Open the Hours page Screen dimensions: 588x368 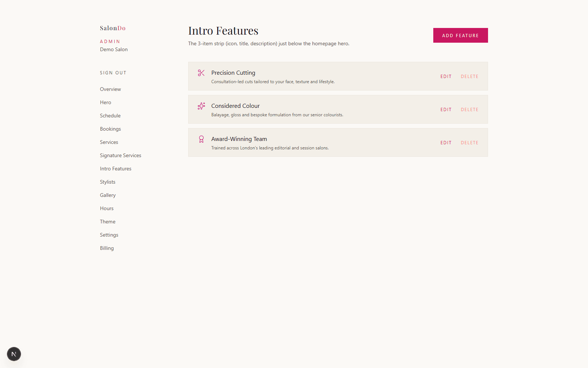(107, 208)
